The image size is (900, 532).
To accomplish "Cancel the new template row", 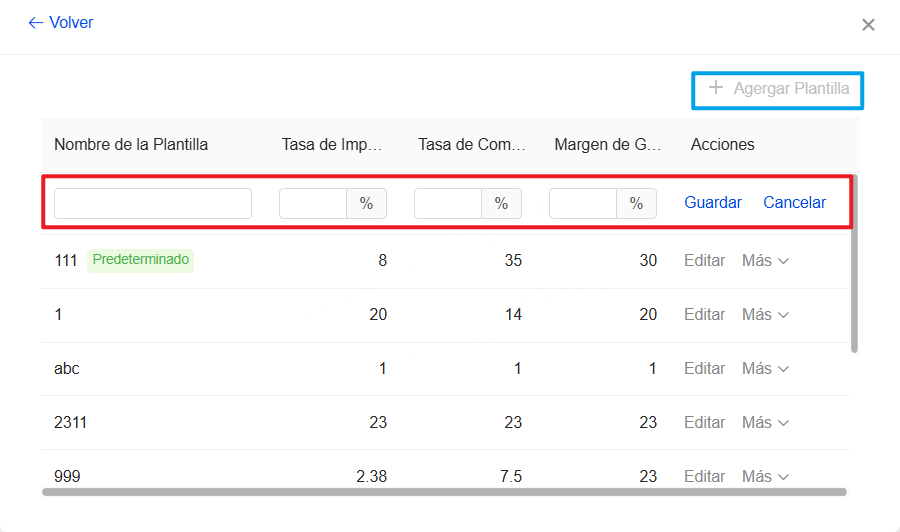I will click(x=794, y=203).
